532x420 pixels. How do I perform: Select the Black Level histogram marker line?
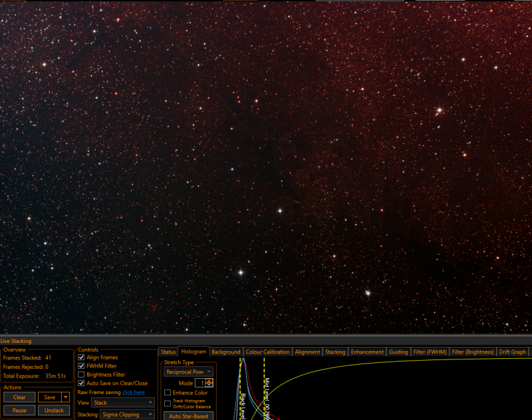[240, 390]
